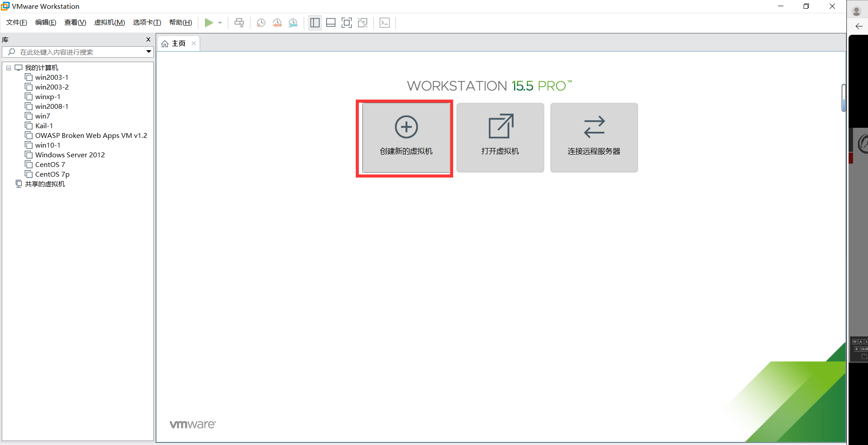This screenshot has width=868, height=445.
Task: Power on the virtual machine
Action: [x=209, y=22]
